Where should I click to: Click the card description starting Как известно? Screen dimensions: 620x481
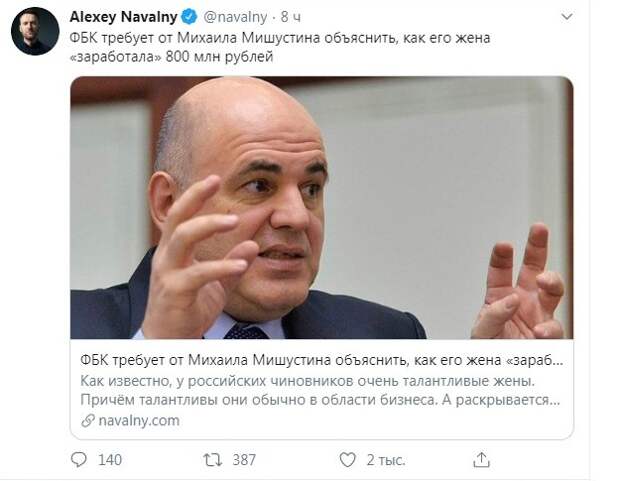[x=320, y=390]
